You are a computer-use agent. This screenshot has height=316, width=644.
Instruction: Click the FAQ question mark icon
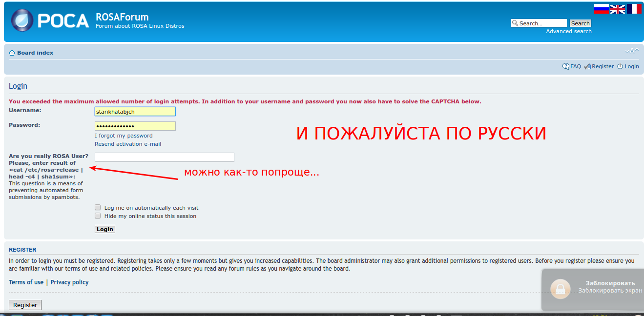(566, 66)
